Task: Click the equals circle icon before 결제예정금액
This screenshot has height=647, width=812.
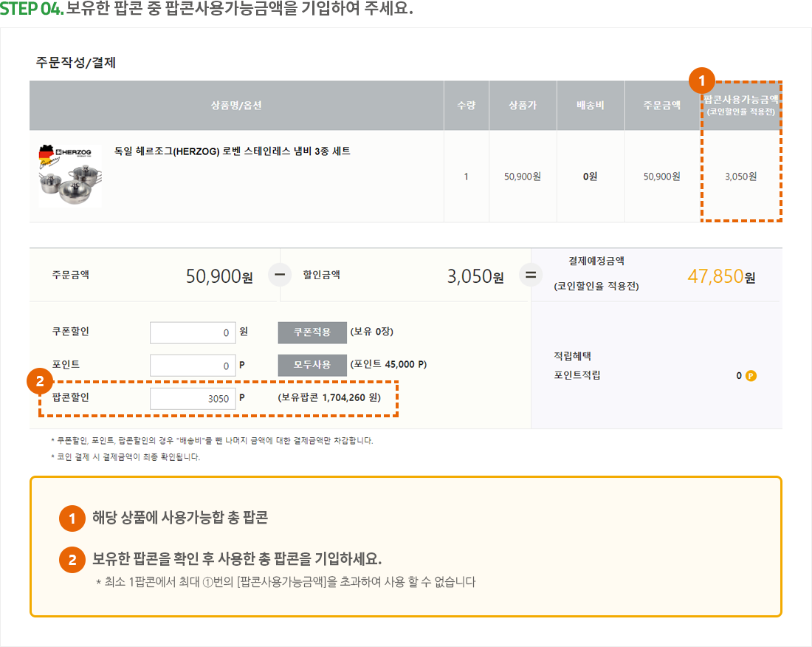Action: click(530, 275)
